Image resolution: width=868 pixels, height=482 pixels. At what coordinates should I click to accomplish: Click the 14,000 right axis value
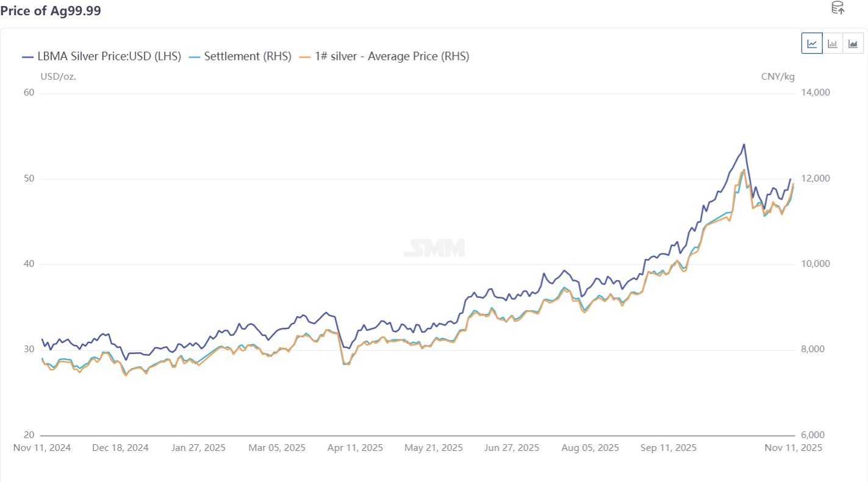(814, 93)
